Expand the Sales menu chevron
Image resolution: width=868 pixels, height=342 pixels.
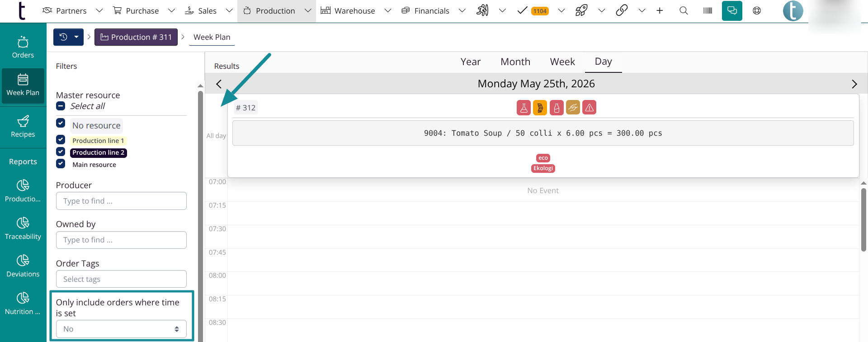229,10
